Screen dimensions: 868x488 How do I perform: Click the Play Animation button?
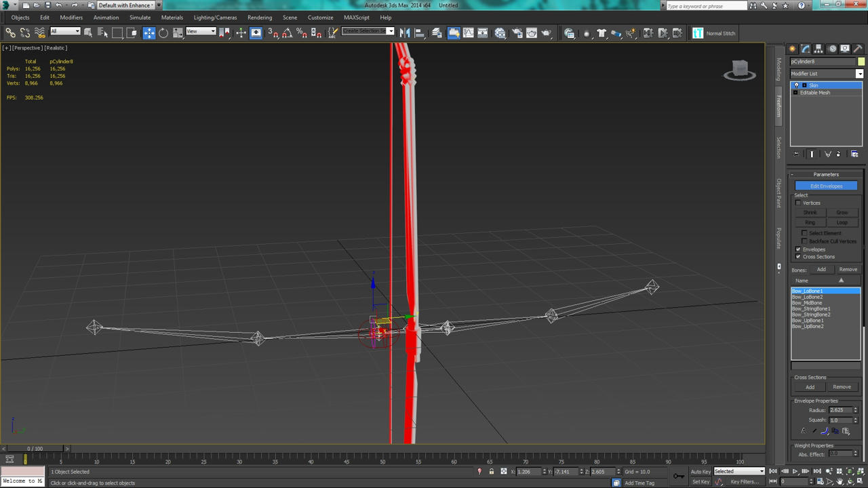coord(795,471)
